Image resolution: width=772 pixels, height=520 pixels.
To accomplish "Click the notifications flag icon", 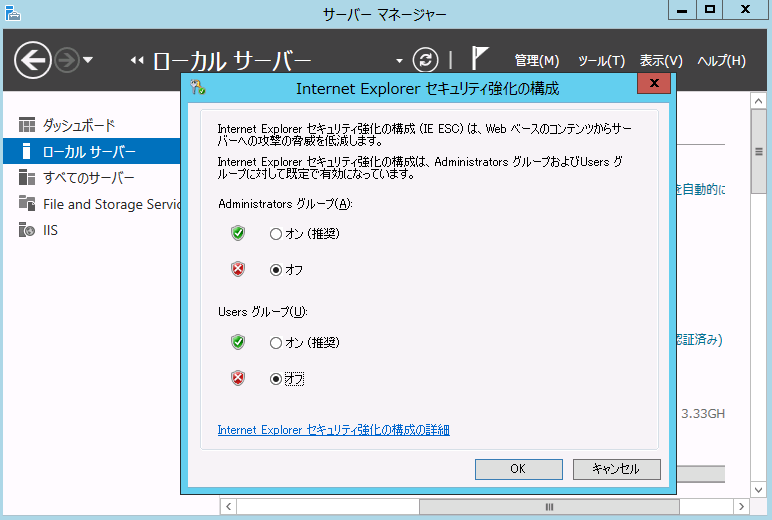I will 480,59.
